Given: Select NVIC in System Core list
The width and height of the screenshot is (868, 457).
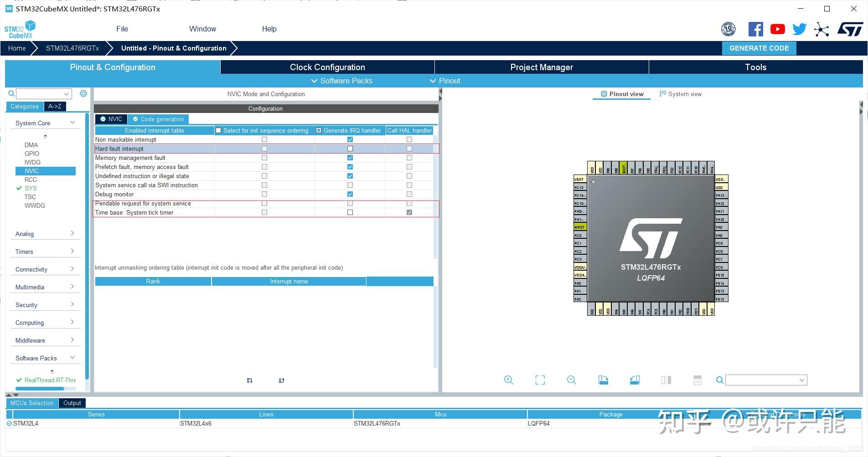Looking at the screenshot, I should (32, 171).
